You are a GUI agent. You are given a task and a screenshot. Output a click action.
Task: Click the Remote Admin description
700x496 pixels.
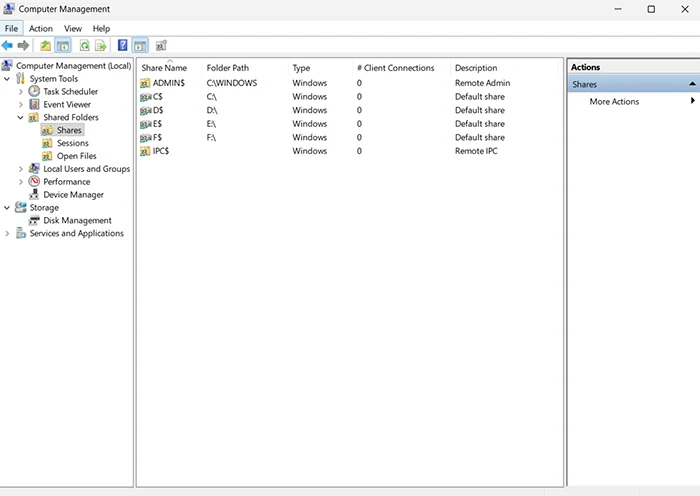(x=482, y=83)
